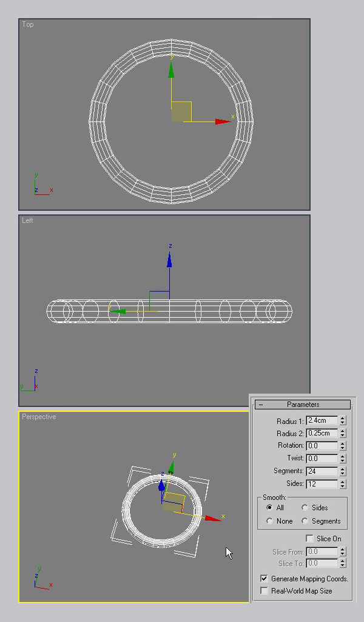Click the Segments spinner arrows
The height and width of the screenshot is (622, 364).
(x=342, y=471)
